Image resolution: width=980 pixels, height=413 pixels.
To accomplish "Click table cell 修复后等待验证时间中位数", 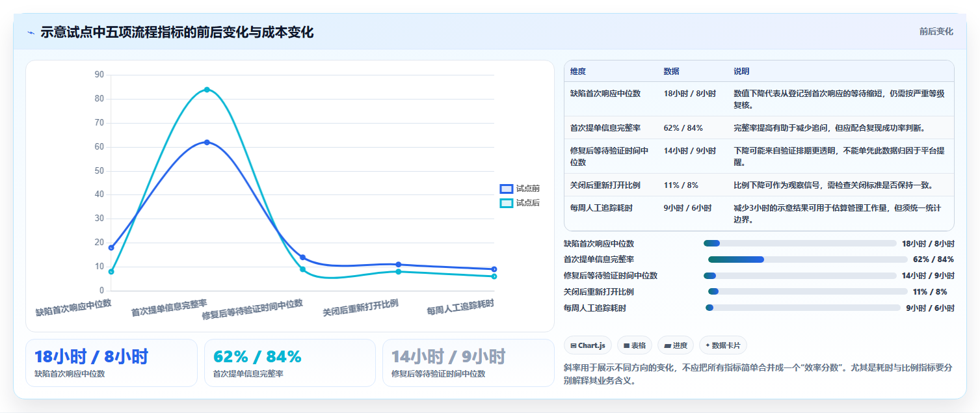I will (x=609, y=157).
